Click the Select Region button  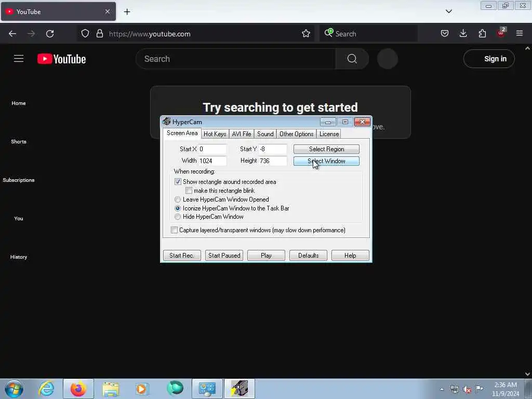(326, 149)
